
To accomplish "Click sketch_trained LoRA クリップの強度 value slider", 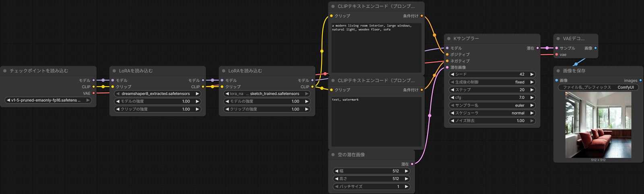I will tap(267, 109).
